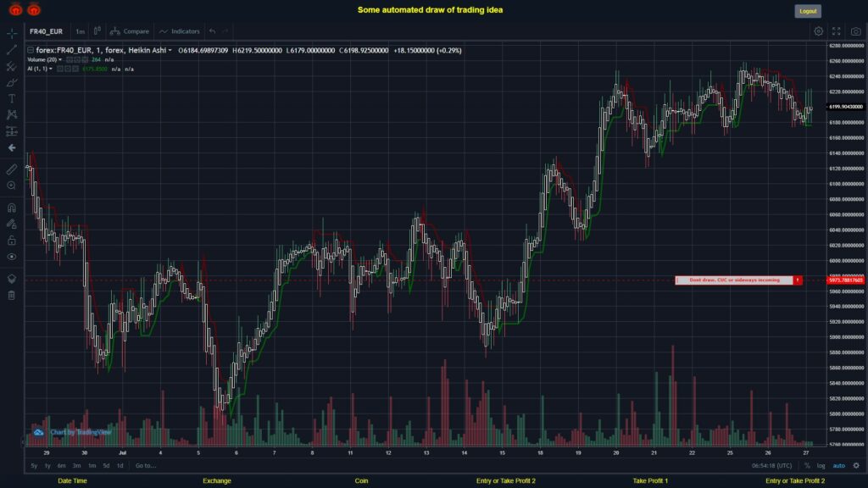Click the undo arrow

pos(213,31)
